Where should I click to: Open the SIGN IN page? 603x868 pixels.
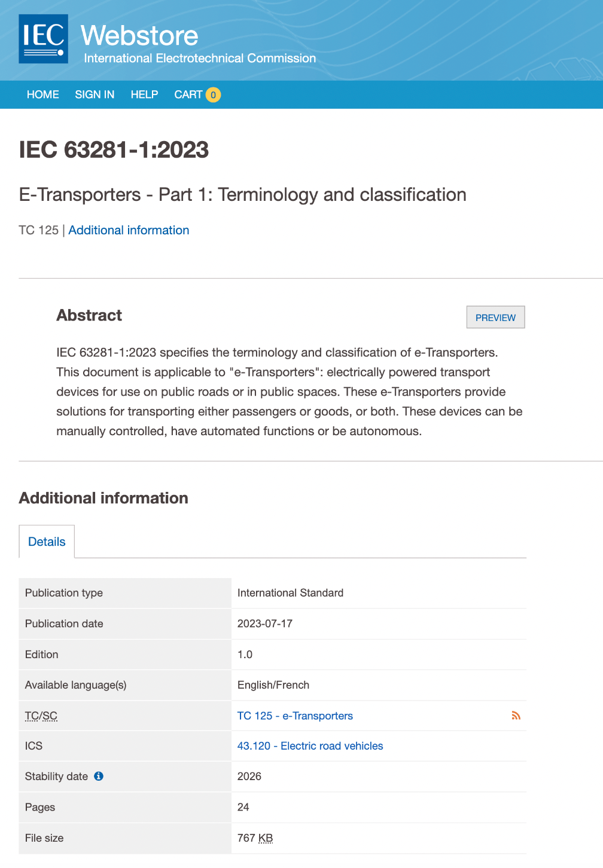95,94
